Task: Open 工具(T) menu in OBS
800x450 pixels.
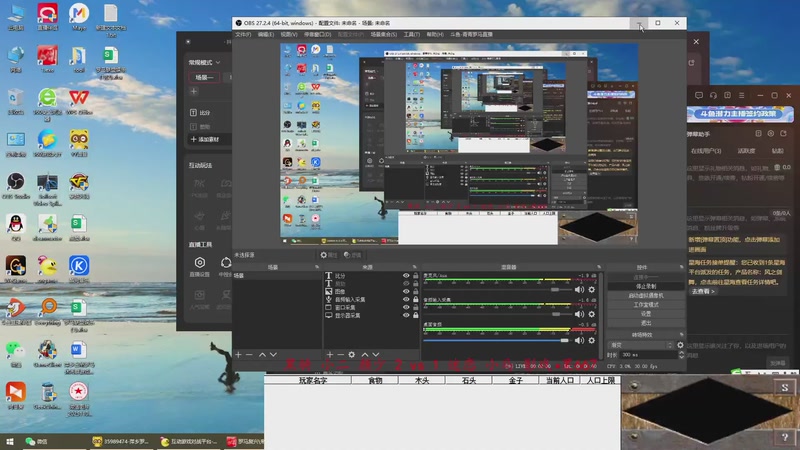Action: tap(412, 34)
